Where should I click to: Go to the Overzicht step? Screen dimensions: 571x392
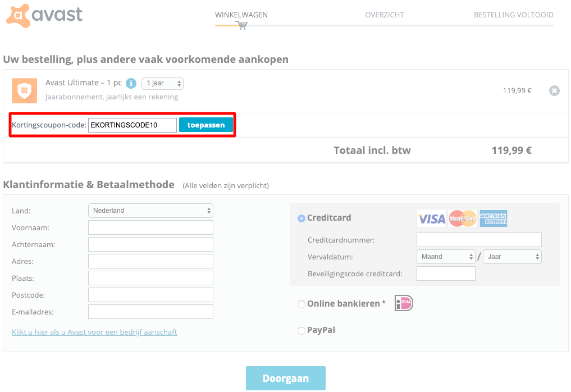(385, 15)
